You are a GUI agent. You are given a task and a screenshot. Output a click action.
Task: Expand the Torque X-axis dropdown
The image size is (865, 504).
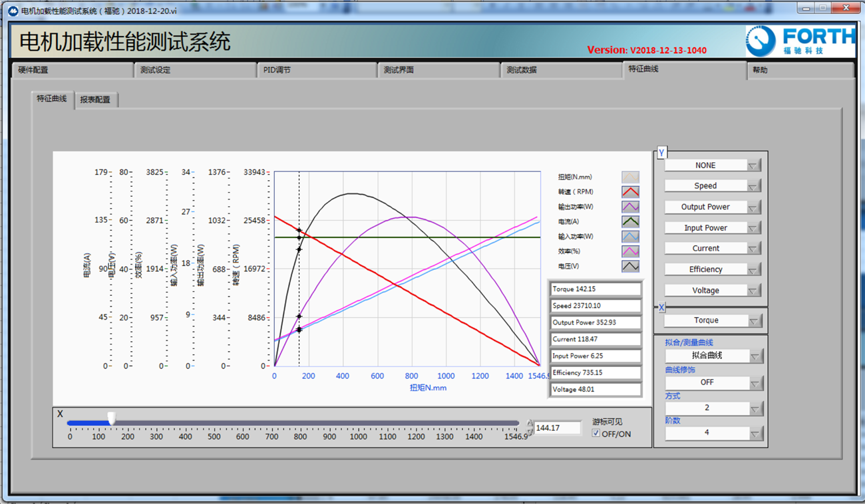pyautogui.click(x=753, y=320)
